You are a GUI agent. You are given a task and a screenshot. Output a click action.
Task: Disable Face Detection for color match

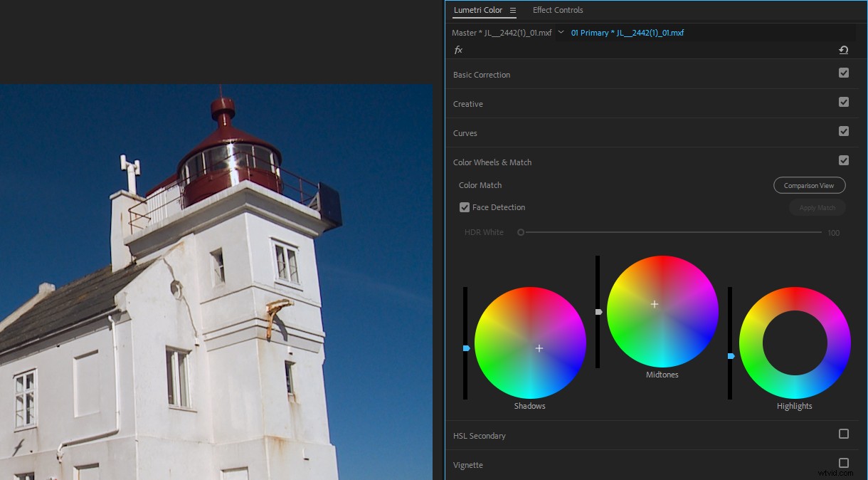[465, 207]
